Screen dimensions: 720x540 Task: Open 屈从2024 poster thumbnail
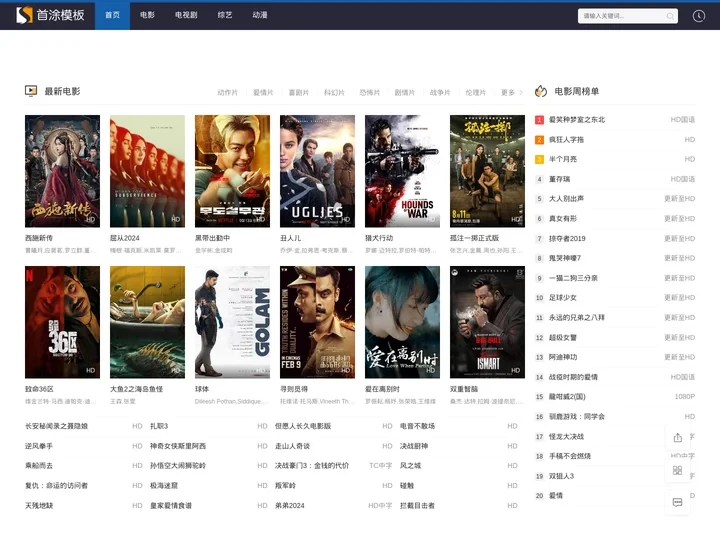click(x=147, y=171)
